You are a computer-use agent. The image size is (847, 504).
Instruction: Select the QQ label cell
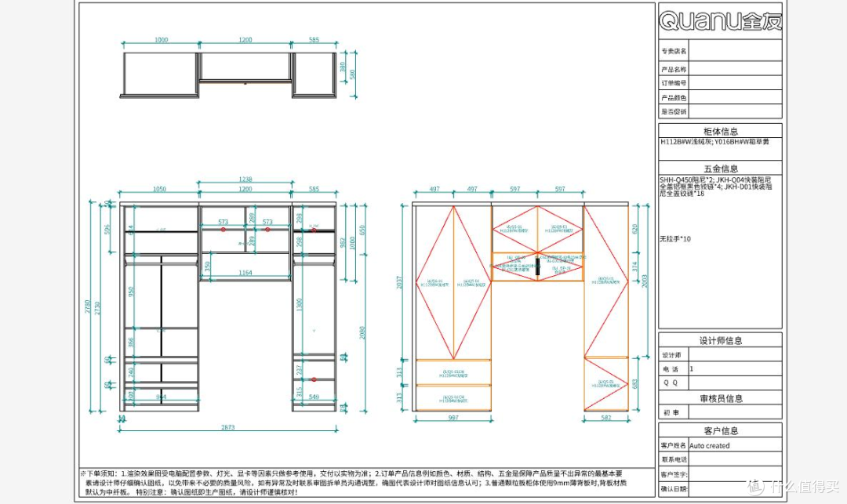pos(673,383)
